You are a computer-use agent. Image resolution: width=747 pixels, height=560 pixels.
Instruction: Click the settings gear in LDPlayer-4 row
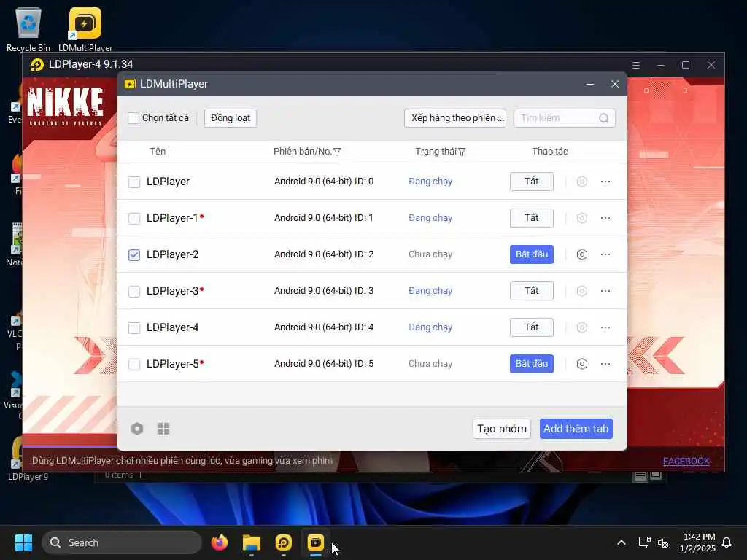point(581,327)
